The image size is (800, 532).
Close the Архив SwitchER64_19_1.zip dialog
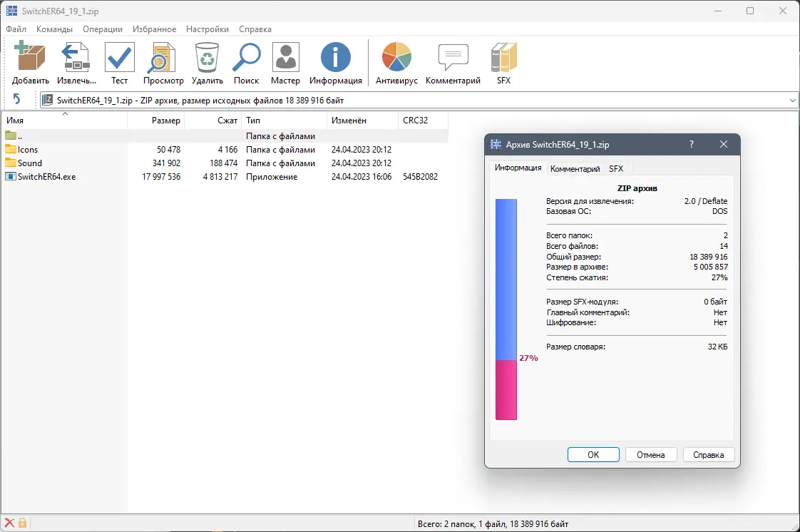724,144
